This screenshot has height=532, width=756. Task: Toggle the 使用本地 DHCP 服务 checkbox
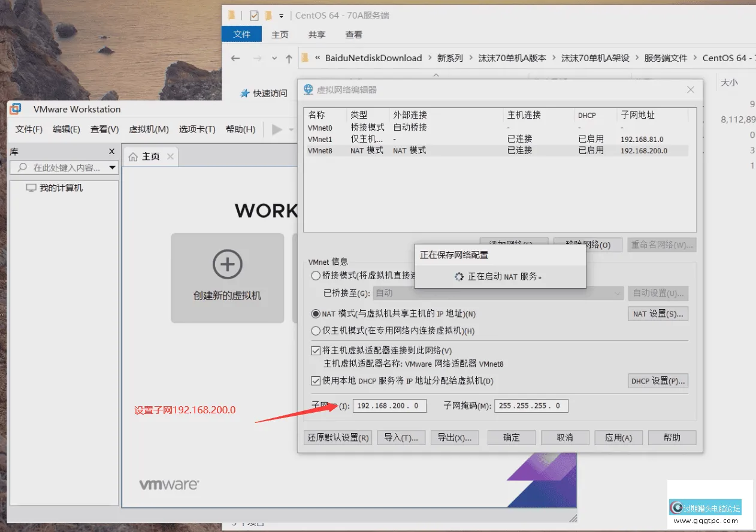[x=316, y=381]
